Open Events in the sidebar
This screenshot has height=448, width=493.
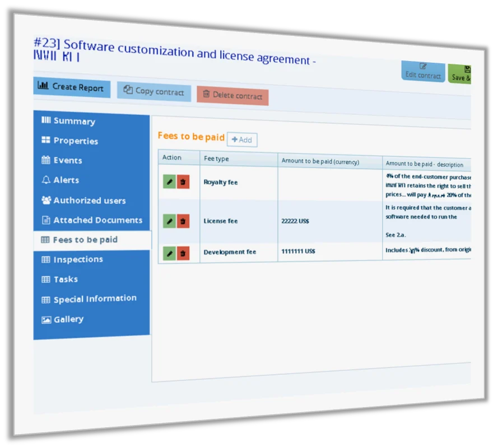[x=91, y=160]
